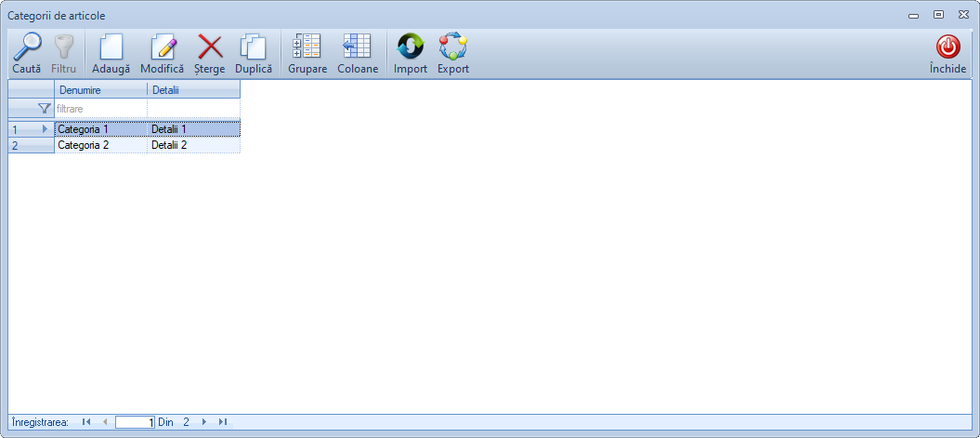Image resolution: width=980 pixels, height=438 pixels.
Task: Click the filter funnel icon in filter row
Action: pyautogui.click(x=44, y=109)
